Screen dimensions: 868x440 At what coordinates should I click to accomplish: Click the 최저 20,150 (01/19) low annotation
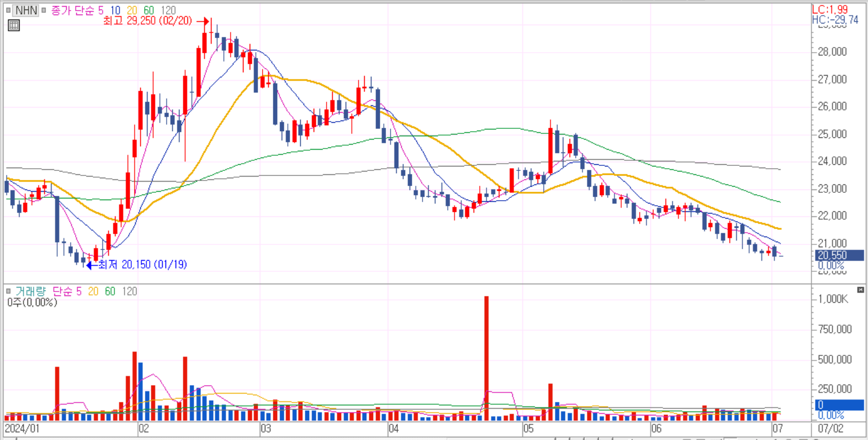click(142, 264)
